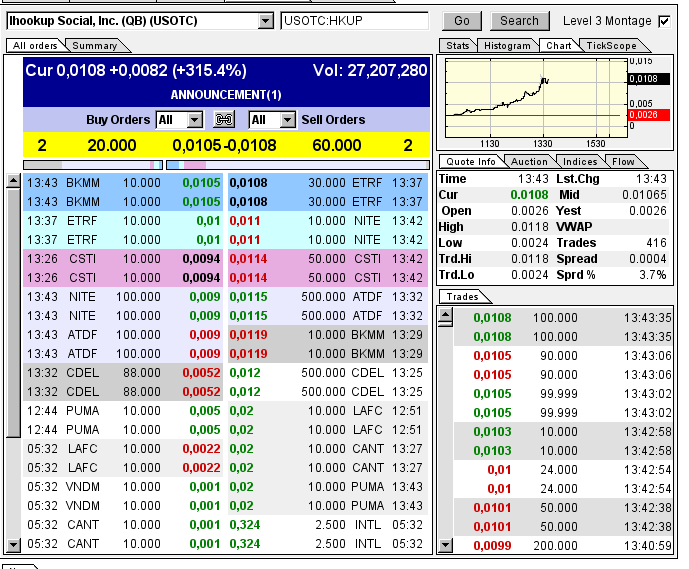The width and height of the screenshot is (689, 569).
Task: Open the Sell Orders filter dropdown
Action: point(288,120)
